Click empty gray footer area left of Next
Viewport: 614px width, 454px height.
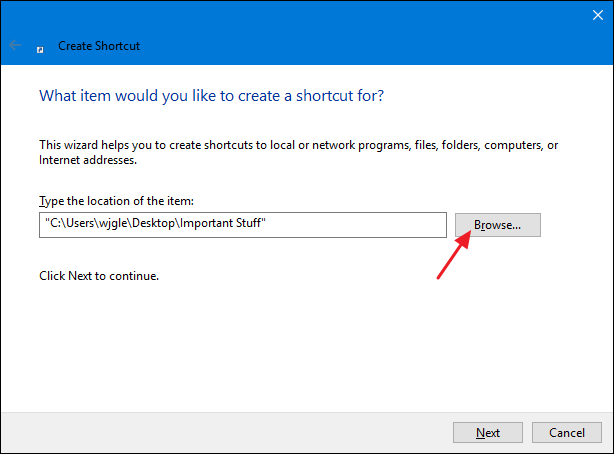[x=220, y=432]
